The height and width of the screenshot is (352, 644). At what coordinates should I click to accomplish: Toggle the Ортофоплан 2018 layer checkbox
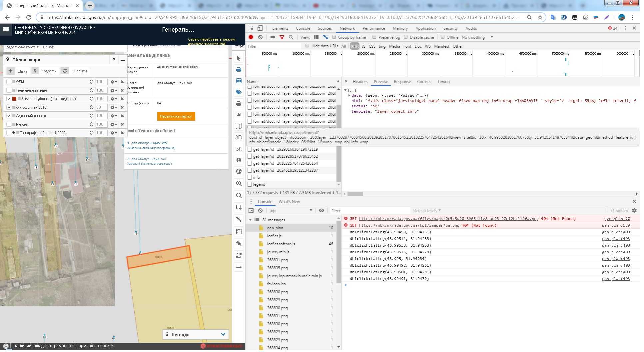[9, 107]
